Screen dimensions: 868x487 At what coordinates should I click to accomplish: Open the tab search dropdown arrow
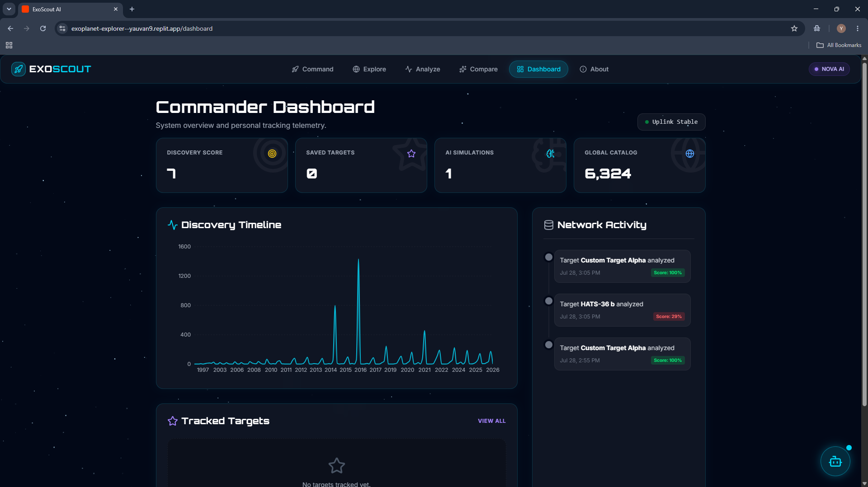pyautogui.click(x=9, y=9)
